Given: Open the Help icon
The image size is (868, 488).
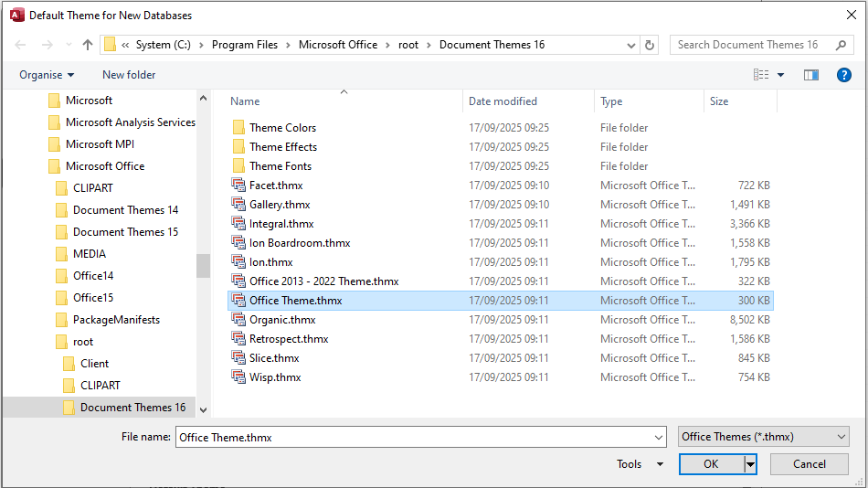Looking at the screenshot, I should (843, 75).
